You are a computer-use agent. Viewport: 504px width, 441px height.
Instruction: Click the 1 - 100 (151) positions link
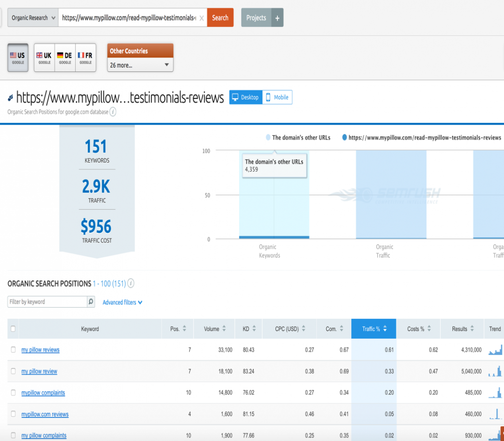tap(109, 284)
